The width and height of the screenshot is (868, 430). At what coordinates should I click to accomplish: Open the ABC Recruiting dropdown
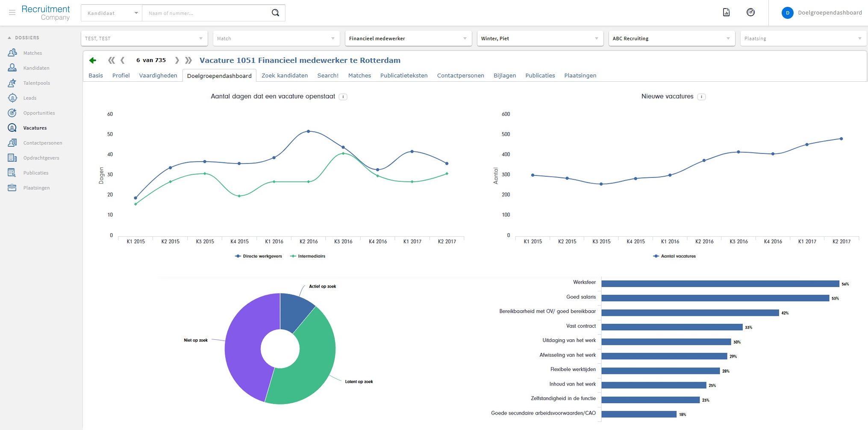pyautogui.click(x=671, y=39)
